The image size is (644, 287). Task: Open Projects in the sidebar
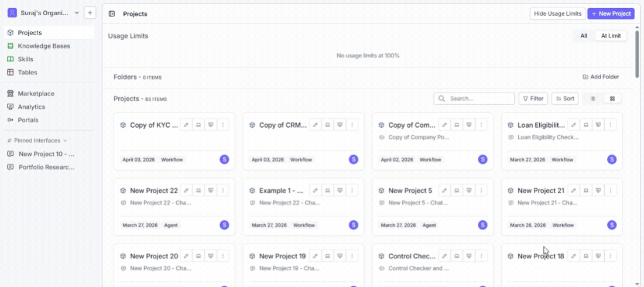click(49, 33)
